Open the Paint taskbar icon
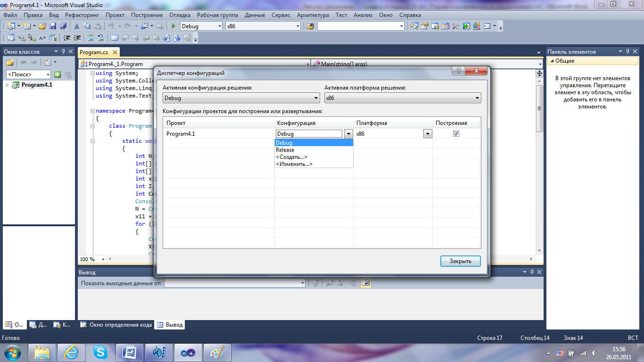This screenshot has height=362, width=644. pos(217,352)
